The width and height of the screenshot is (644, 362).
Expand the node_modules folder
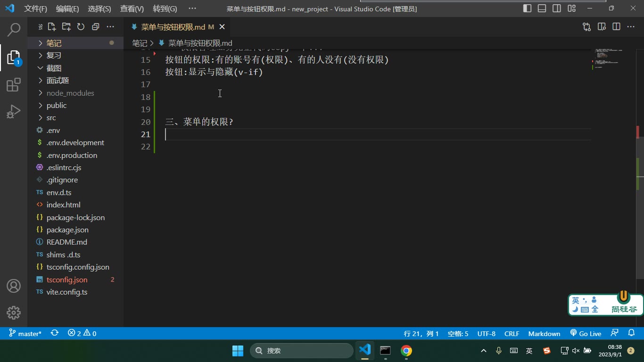(x=76, y=93)
